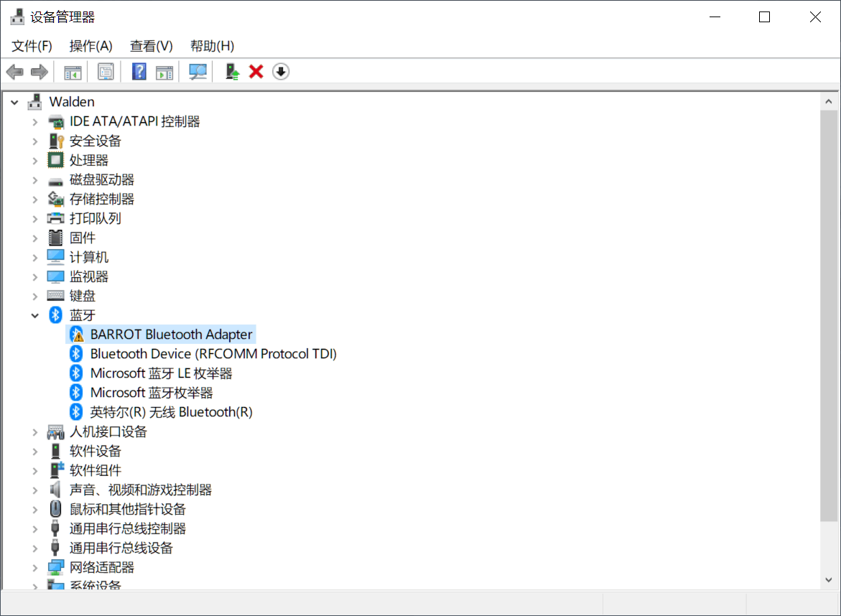Toggle the show console tree icon
The width and height of the screenshot is (841, 616).
coord(73,71)
